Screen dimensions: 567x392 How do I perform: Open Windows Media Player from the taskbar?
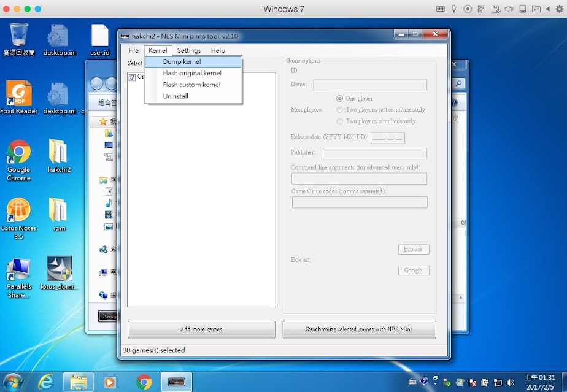(110, 382)
